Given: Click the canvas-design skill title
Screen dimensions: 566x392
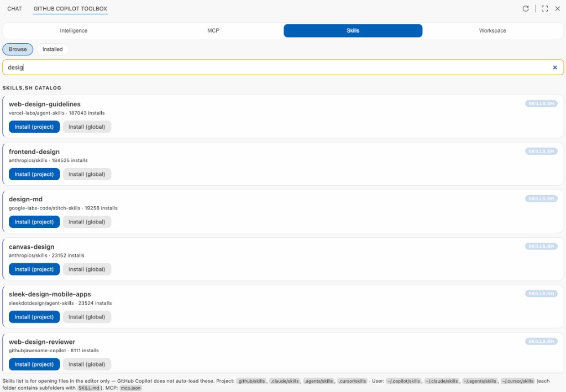Looking at the screenshot, I should click(32, 247).
